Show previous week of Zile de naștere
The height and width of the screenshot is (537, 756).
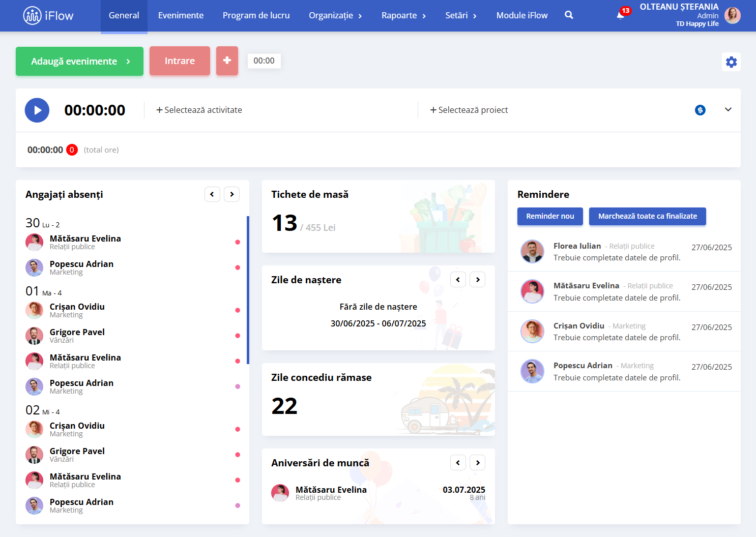click(x=458, y=280)
